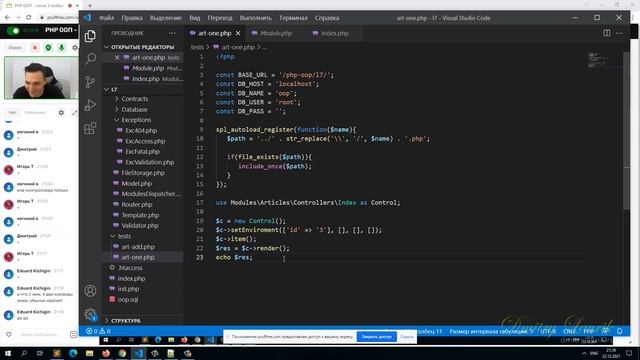Reload the browser page
Image resolution: width=640 pixels, height=360 pixels.
(x=29, y=18)
